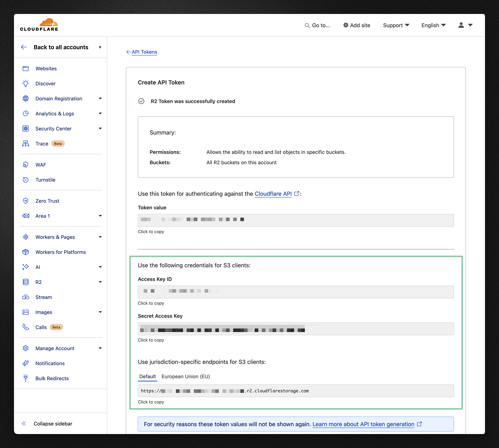Image resolution: width=499 pixels, height=448 pixels.
Task: Click the Trace network icon
Action: click(26, 143)
